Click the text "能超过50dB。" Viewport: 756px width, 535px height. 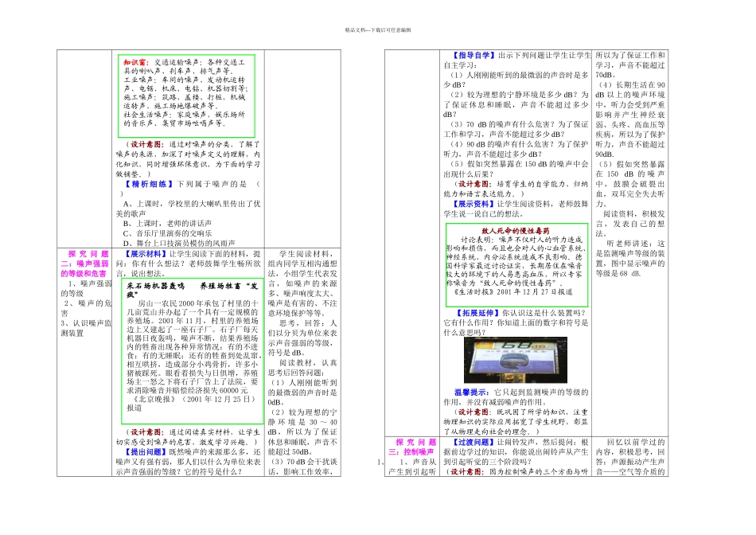coord(290,451)
